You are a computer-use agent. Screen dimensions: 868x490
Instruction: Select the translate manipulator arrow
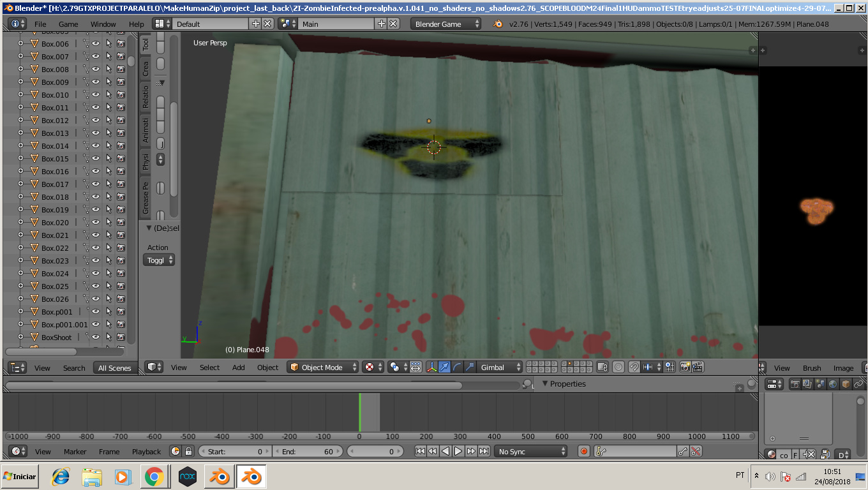coord(444,367)
